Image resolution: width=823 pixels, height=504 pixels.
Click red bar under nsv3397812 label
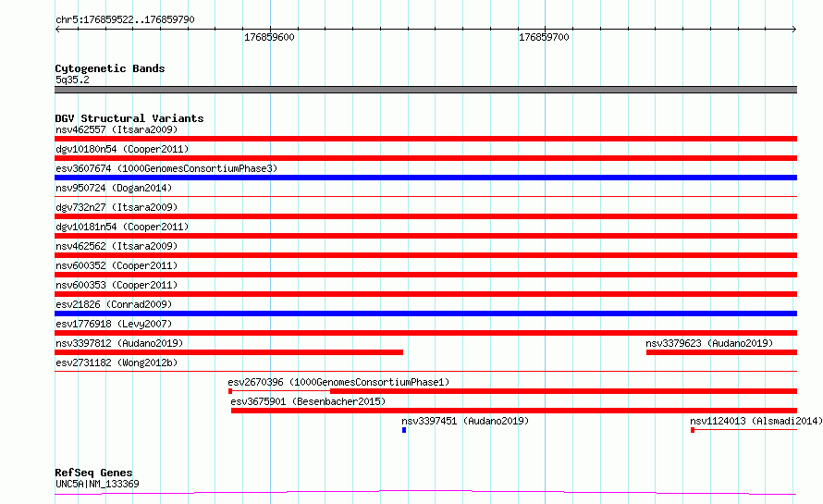tap(228, 352)
